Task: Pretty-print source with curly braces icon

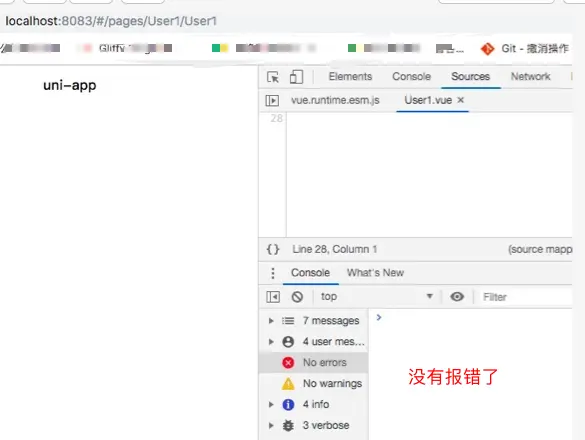Action: click(x=273, y=249)
